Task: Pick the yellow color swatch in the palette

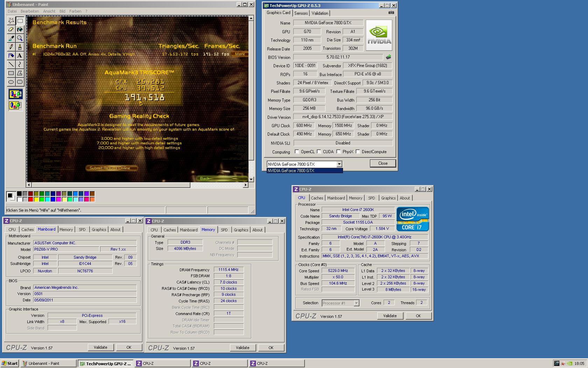Action: (36, 199)
